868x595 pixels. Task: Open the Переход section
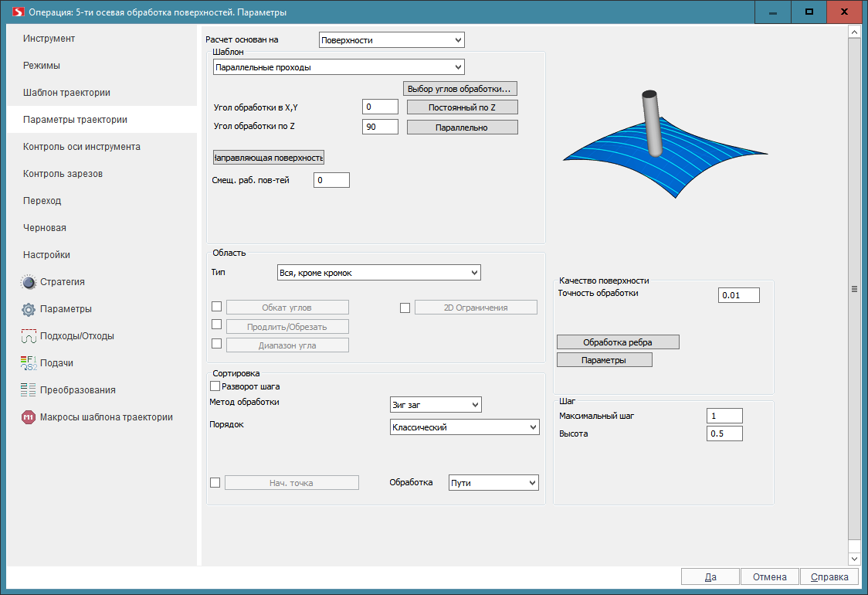click(x=102, y=201)
